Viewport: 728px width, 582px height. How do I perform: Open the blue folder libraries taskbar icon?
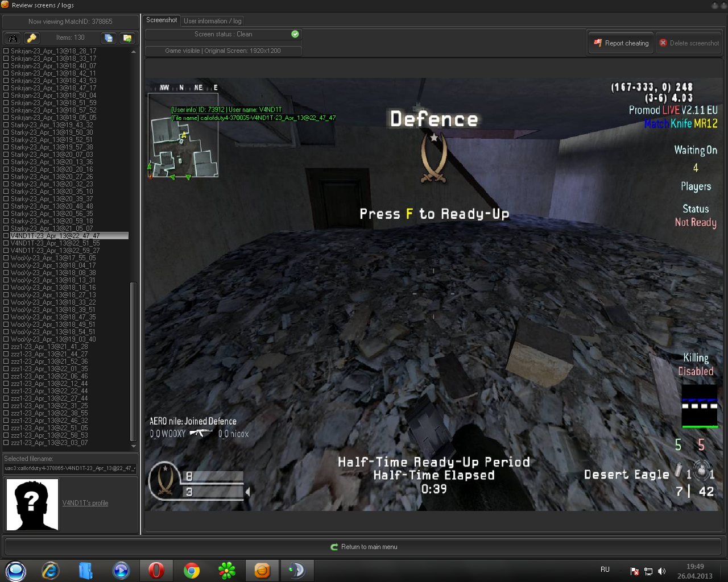86,570
